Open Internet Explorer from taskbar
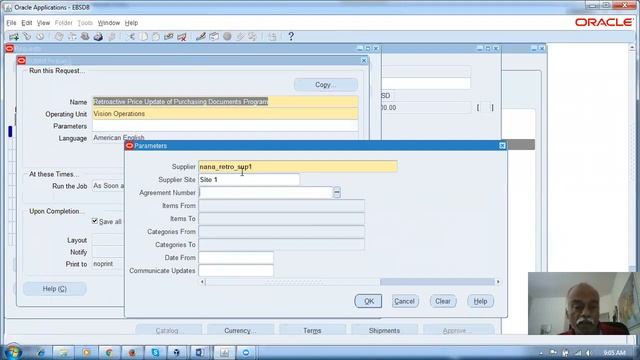Image resolution: width=640 pixels, height=360 pixels. [x=41, y=352]
